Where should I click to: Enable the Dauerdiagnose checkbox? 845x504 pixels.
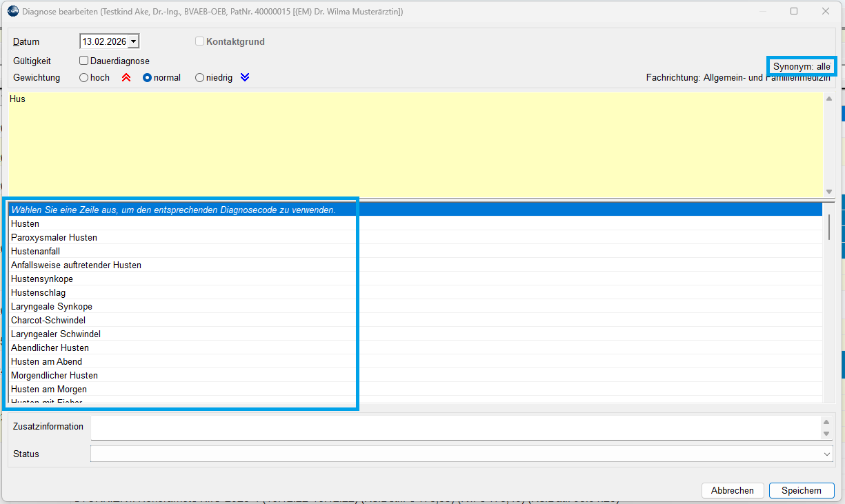[x=84, y=61]
